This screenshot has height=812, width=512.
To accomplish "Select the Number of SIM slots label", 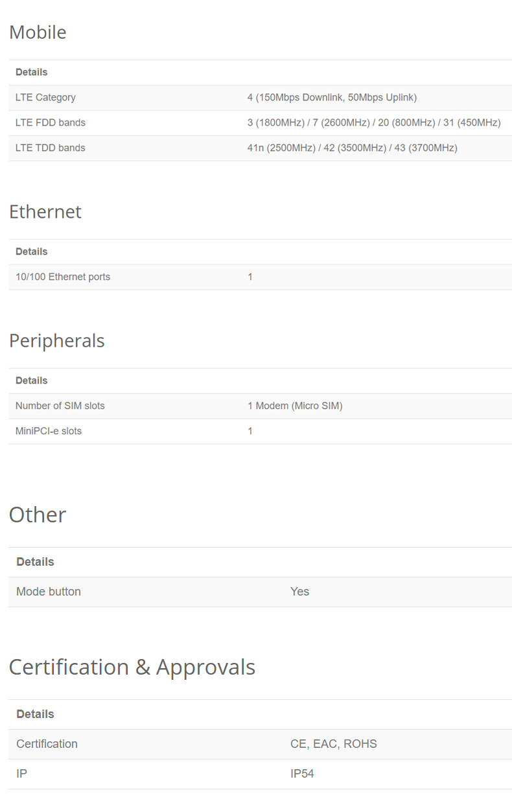I will point(60,406).
